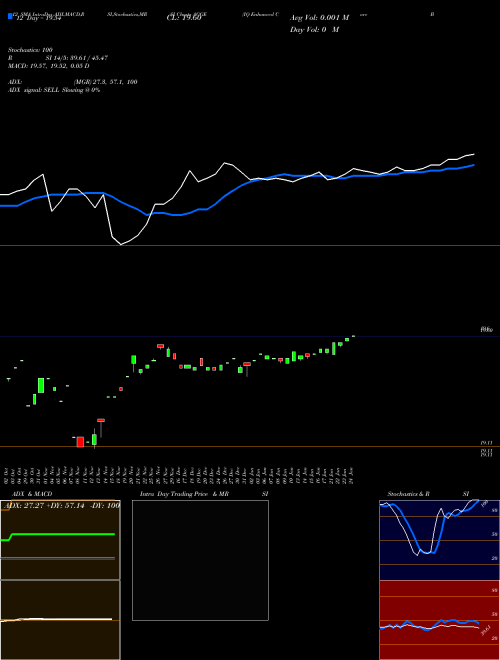Click the first date label "02 Oct" on x-axis
This screenshot has height=660, width=500.
coord(8,476)
